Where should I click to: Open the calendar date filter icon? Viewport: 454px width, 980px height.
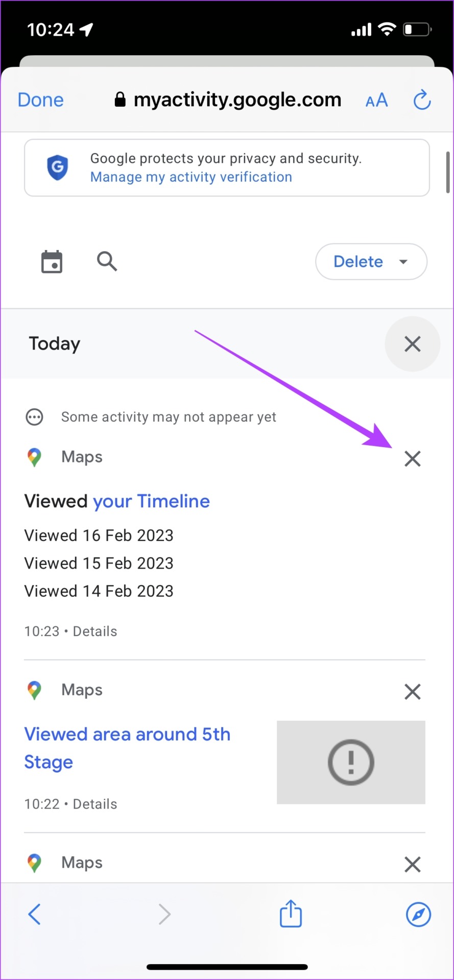[x=52, y=262]
